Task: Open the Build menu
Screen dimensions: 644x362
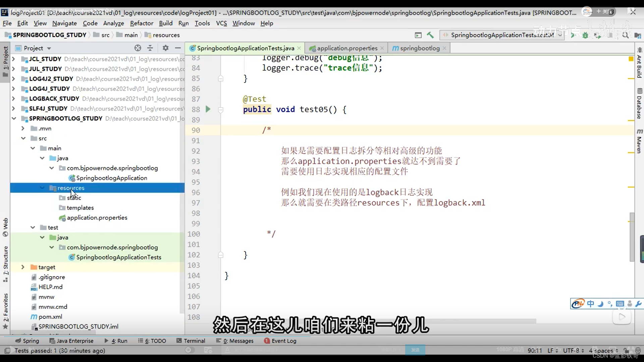Action: [x=166, y=23]
